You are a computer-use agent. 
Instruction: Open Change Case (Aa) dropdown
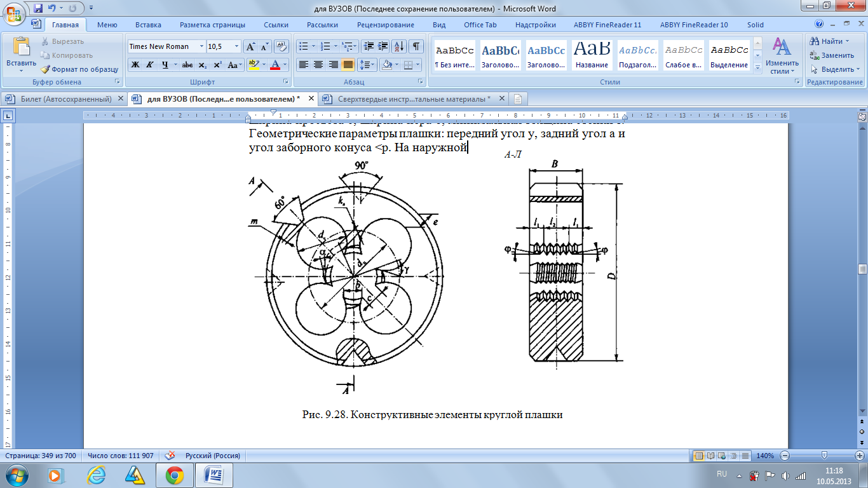234,65
